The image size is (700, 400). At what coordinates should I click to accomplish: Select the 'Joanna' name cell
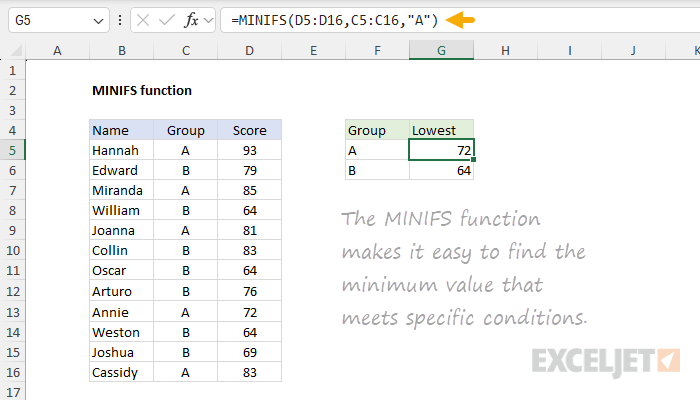(121, 230)
